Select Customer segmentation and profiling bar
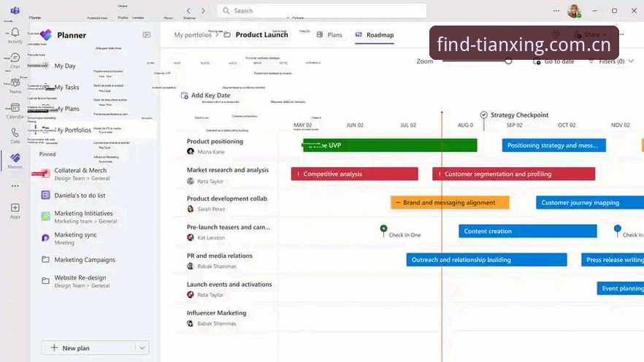The height and width of the screenshot is (362, 644). point(513,174)
